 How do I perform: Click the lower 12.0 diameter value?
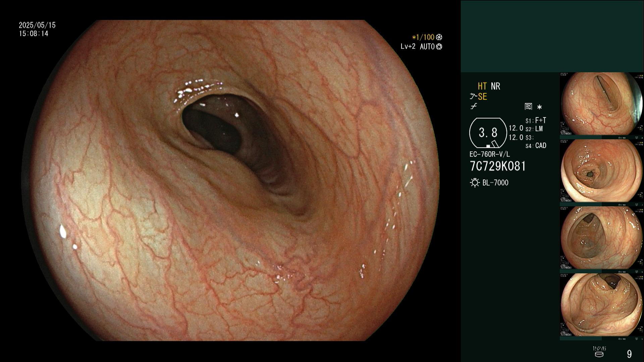(x=516, y=137)
